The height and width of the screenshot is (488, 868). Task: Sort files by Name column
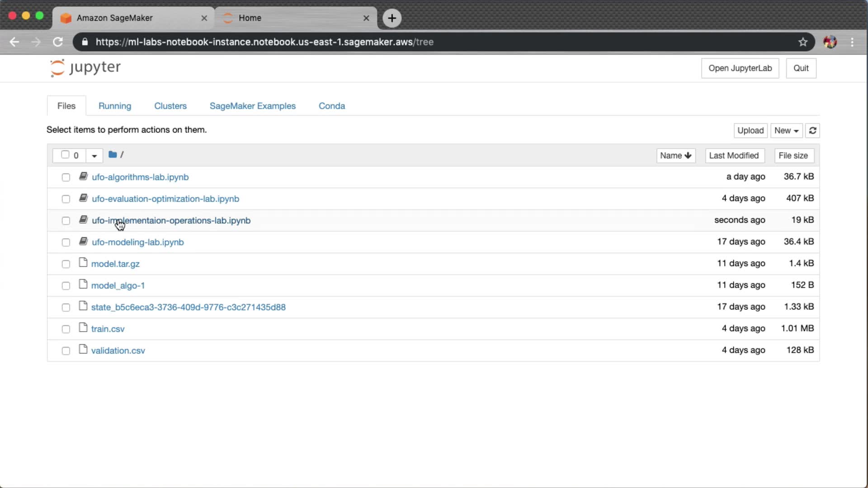pos(675,155)
